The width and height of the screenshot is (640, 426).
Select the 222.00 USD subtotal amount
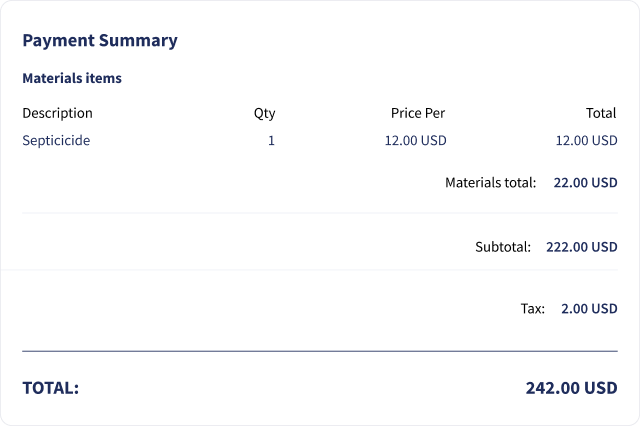582,247
